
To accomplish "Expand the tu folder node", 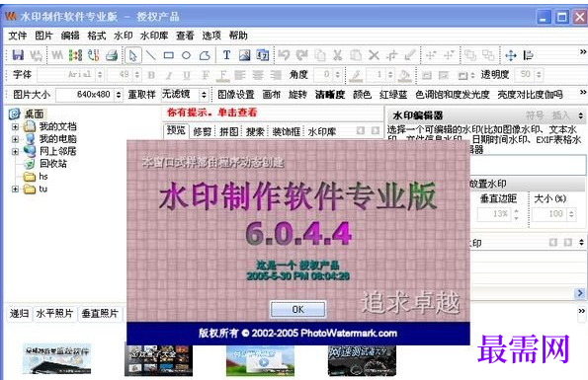I will [x=15, y=190].
